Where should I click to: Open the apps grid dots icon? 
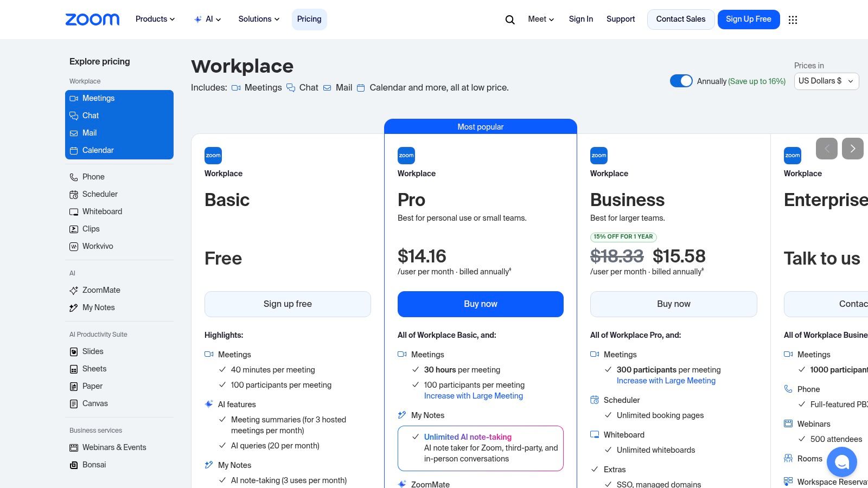(793, 20)
